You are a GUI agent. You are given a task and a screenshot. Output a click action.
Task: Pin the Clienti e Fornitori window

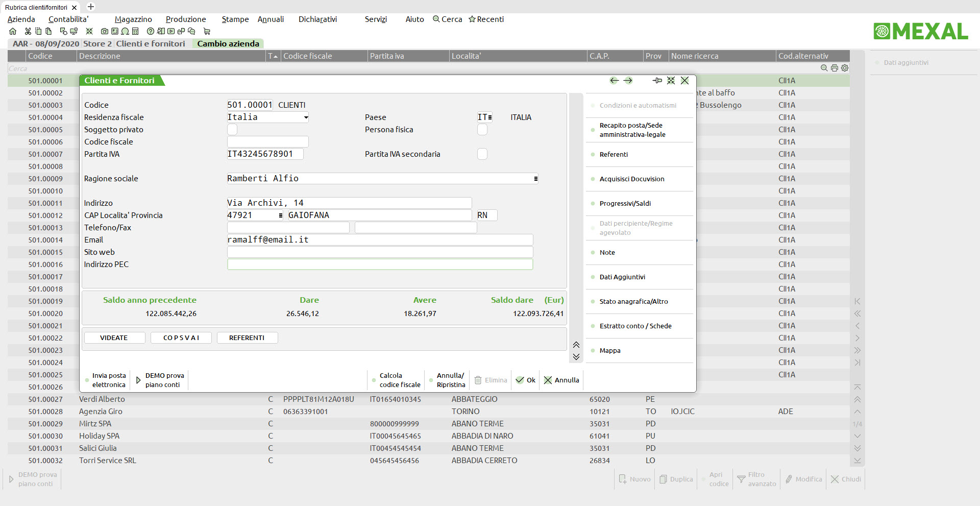(657, 80)
